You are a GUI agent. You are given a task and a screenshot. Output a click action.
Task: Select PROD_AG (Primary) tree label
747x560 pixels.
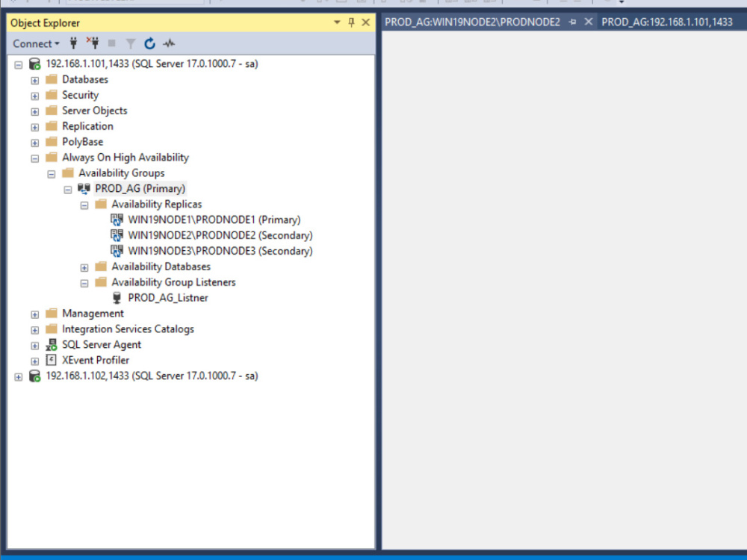pyautogui.click(x=140, y=189)
